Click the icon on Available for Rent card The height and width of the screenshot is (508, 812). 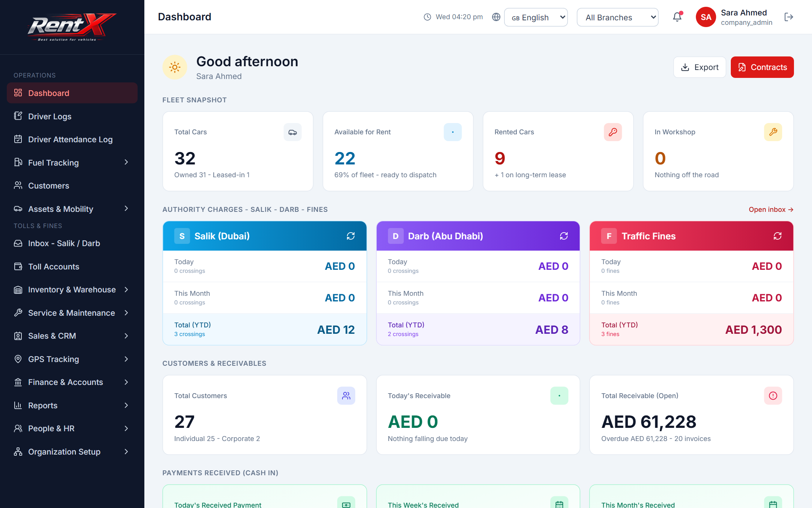click(453, 132)
